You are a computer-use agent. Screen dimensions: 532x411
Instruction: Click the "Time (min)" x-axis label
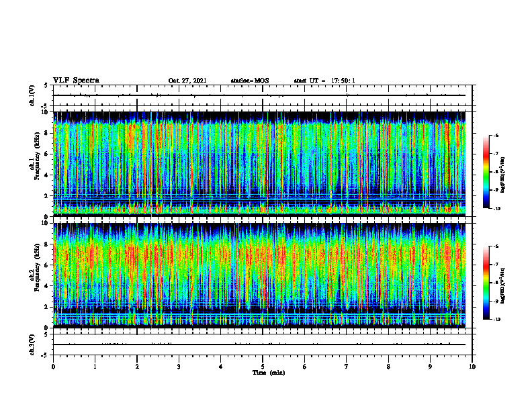269,373
